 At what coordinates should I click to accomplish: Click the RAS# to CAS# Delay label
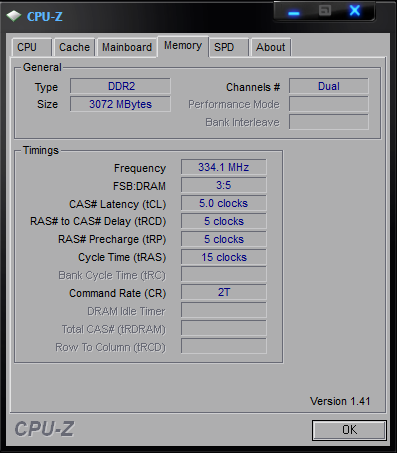point(98,222)
